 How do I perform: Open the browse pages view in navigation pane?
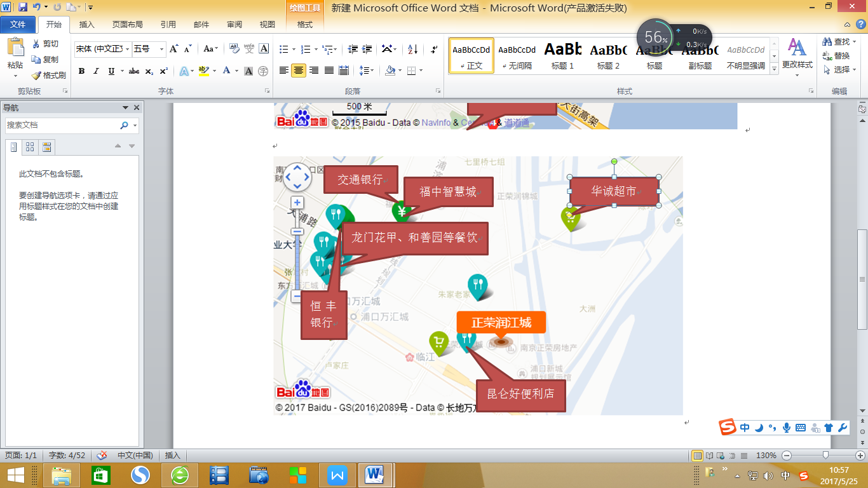(30, 147)
